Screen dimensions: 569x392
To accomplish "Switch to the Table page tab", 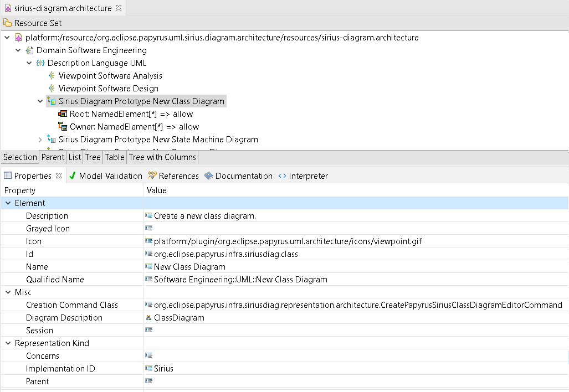I will [x=115, y=157].
